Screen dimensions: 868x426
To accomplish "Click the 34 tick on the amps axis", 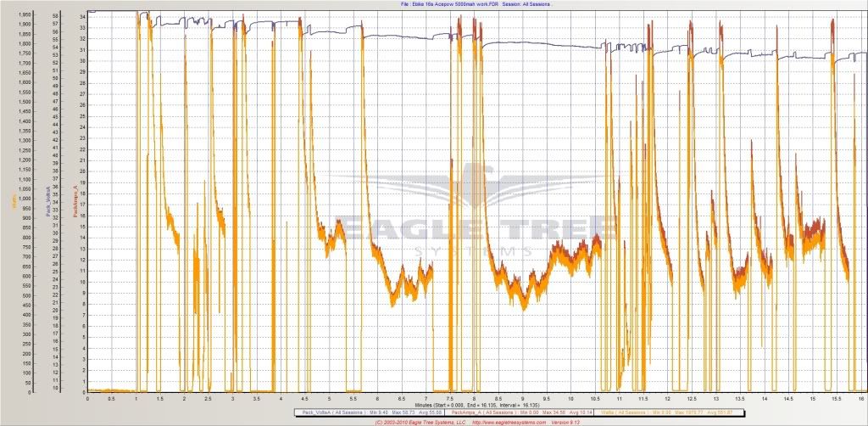I will [81, 16].
